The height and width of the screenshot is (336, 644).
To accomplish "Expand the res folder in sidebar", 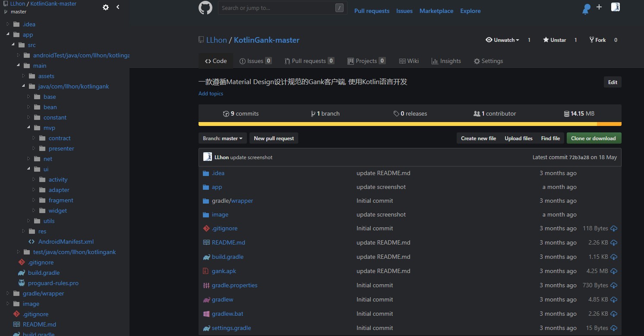I will point(23,231).
